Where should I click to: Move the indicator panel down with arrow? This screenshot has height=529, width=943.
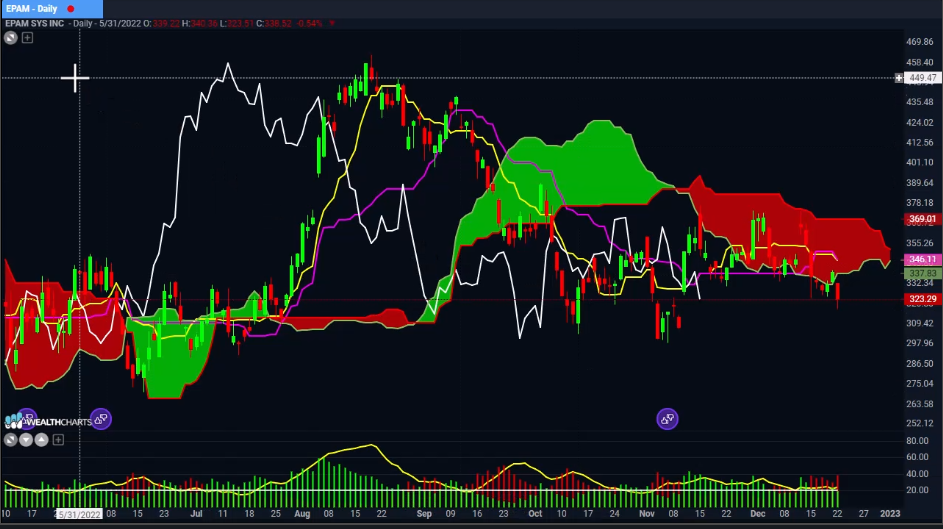26,440
